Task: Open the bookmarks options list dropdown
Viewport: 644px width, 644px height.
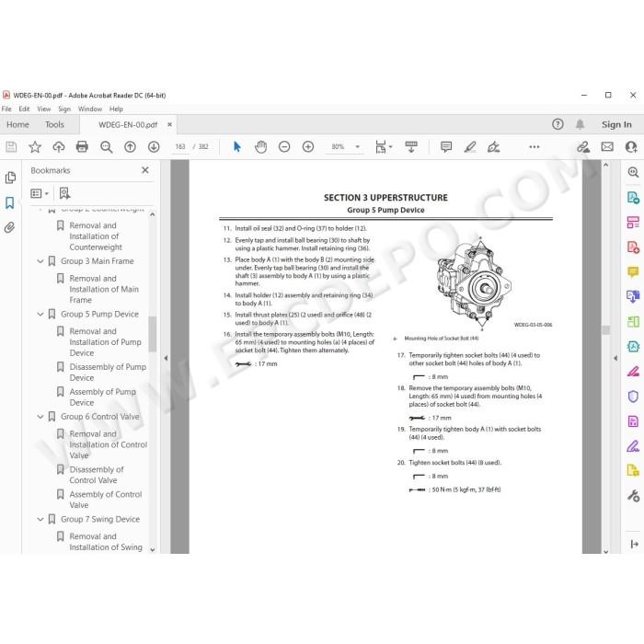Action: 40,193
